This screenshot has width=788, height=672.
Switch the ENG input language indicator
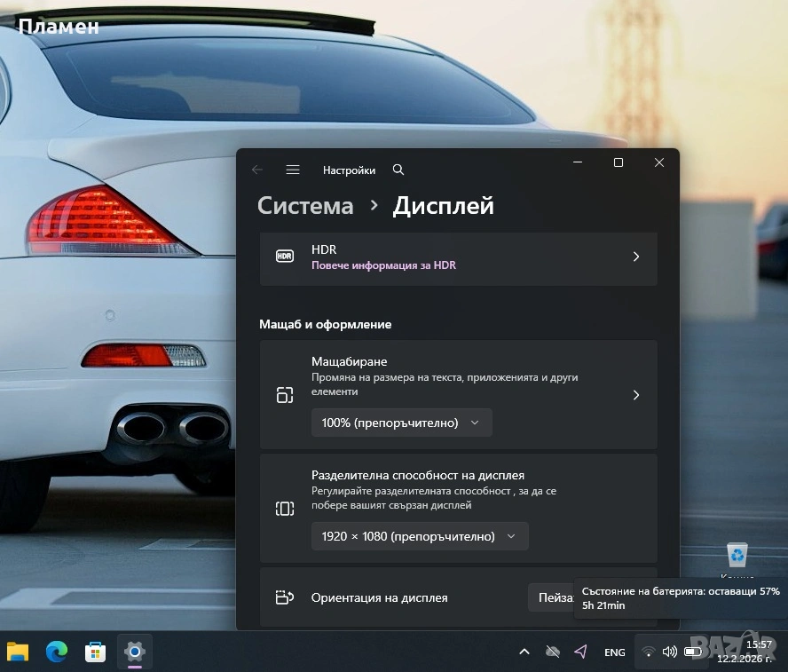[x=614, y=652]
